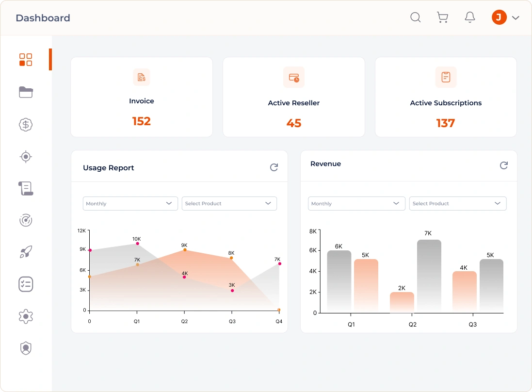Open Revenue Select Product dropdown

point(458,203)
